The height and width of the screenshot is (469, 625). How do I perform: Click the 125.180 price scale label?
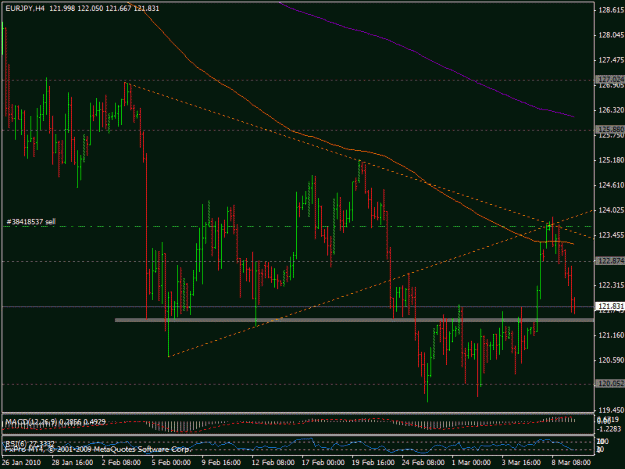611,160
